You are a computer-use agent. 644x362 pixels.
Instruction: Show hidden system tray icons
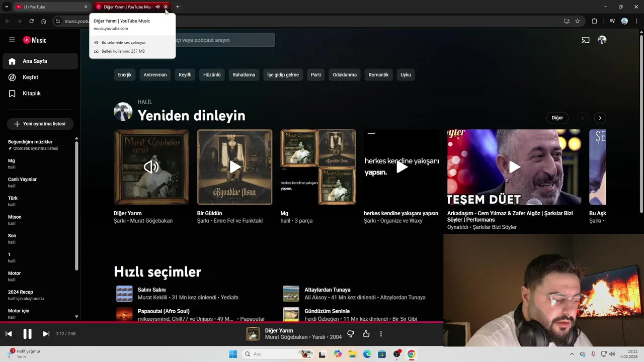[x=572, y=354]
